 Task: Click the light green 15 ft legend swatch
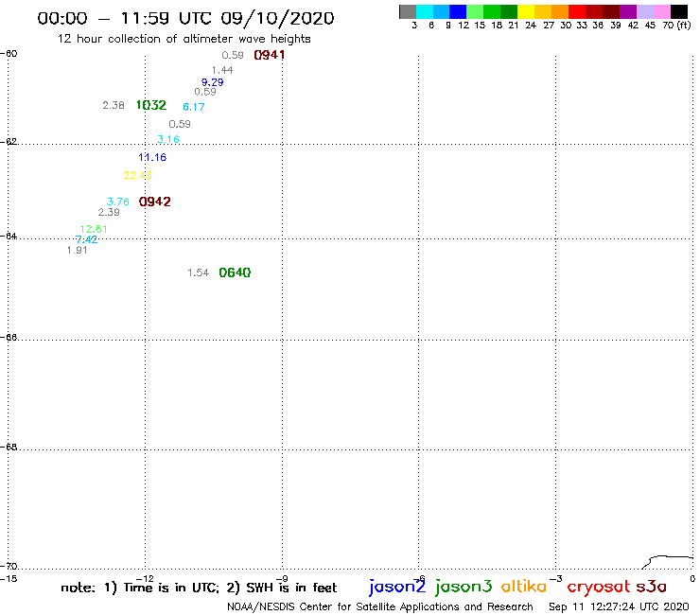(x=475, y=11)
